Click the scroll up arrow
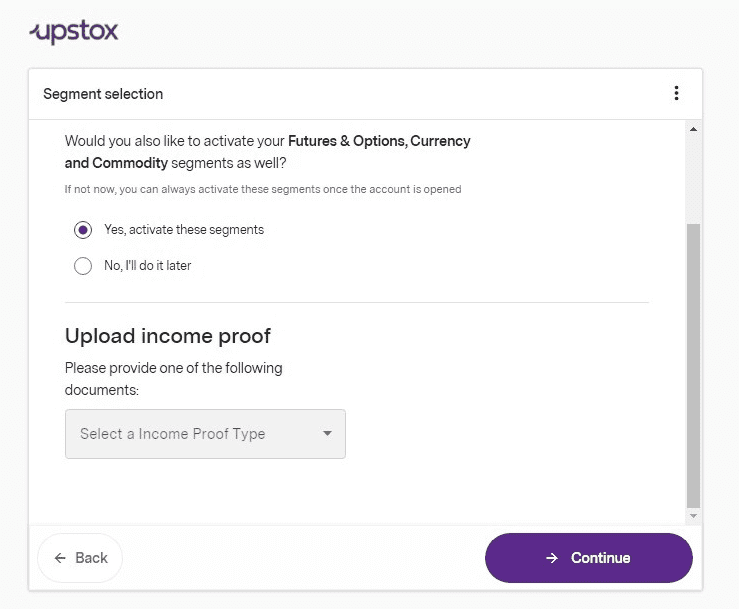 pyautogui.click(x=693, y=129)
